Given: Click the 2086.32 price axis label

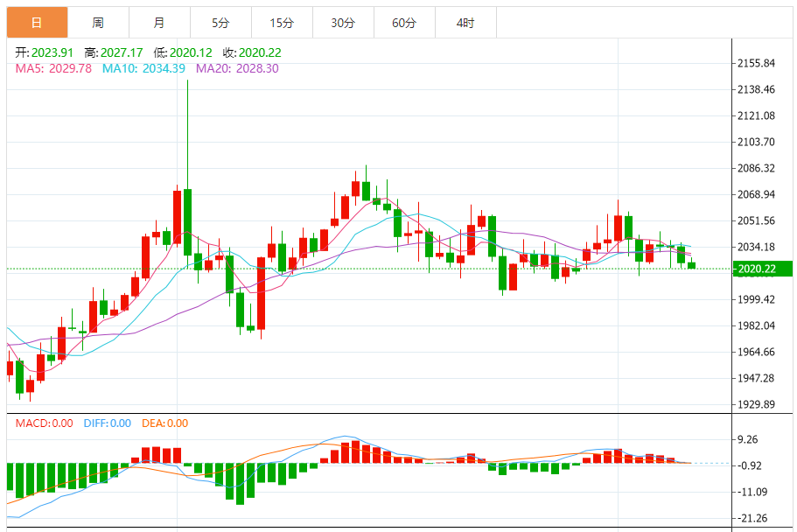Looking at the screenshot, I should tap(757, 168).
